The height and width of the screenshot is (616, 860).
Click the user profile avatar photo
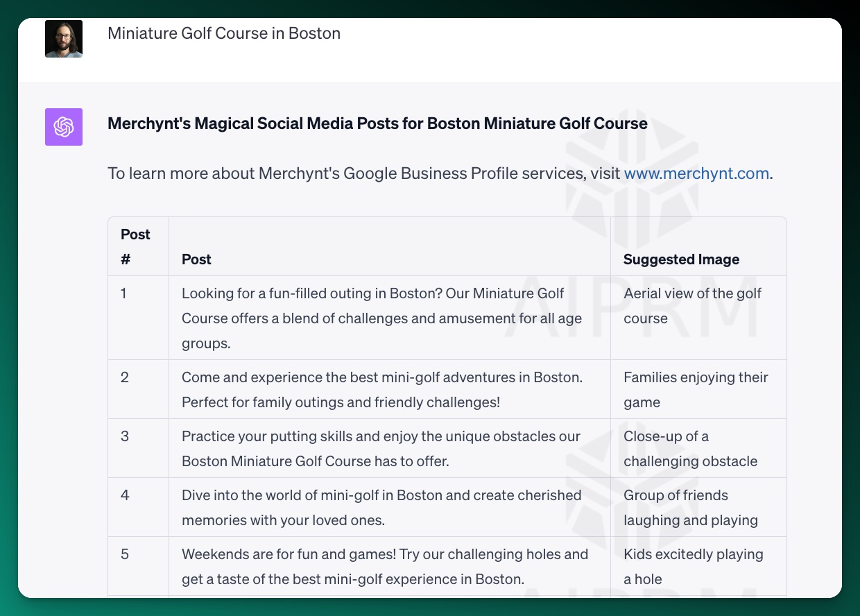(64, 39)
